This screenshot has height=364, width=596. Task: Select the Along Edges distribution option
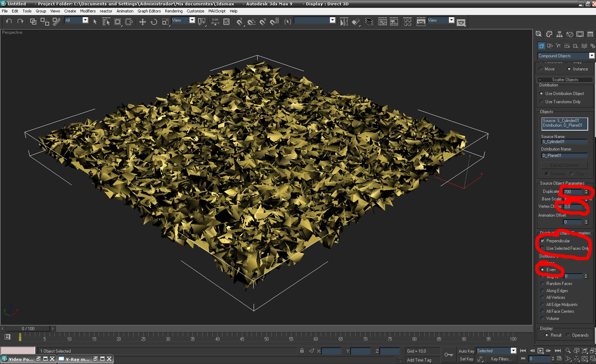pos(554,291)
